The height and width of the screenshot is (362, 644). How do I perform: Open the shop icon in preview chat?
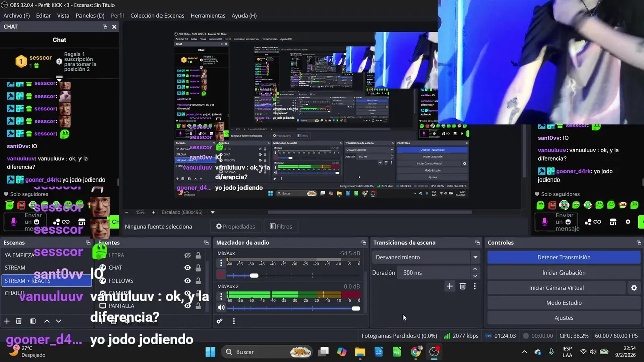pos(613,222)
